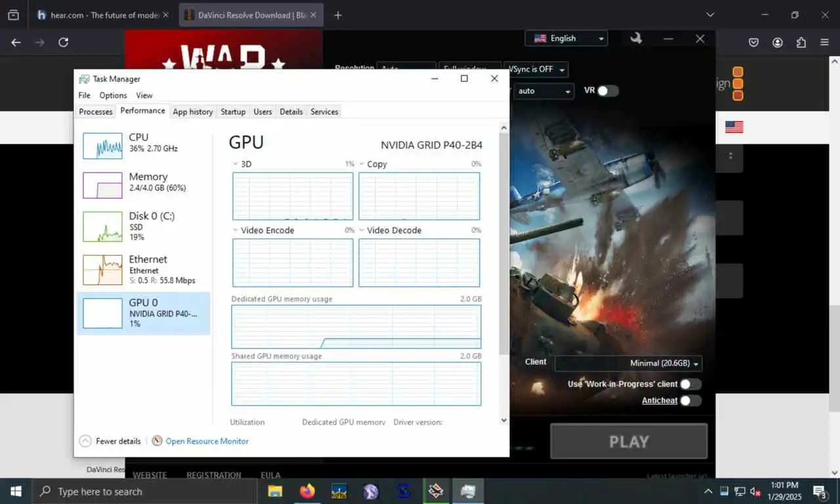
Task: Click the Task Manager scrollbar down arrow
Action: coord(504,421)
